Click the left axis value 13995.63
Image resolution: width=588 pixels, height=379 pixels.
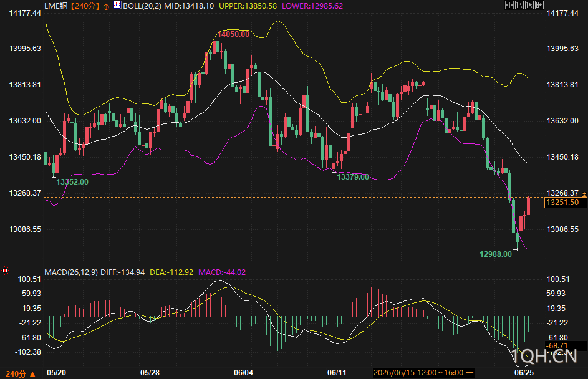pyautogui.click(x=25, y=49)
